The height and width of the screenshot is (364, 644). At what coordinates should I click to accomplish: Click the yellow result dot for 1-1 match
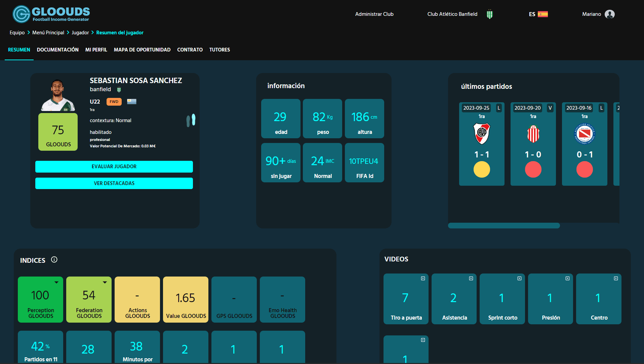pyautogui.click(x=482, y=169)
